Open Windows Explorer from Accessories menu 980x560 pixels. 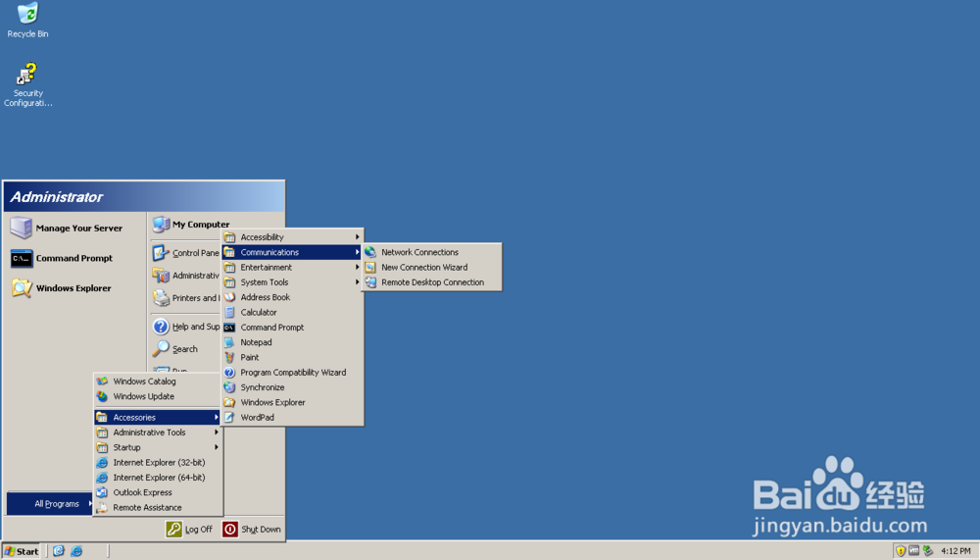(x=292, y=402)
